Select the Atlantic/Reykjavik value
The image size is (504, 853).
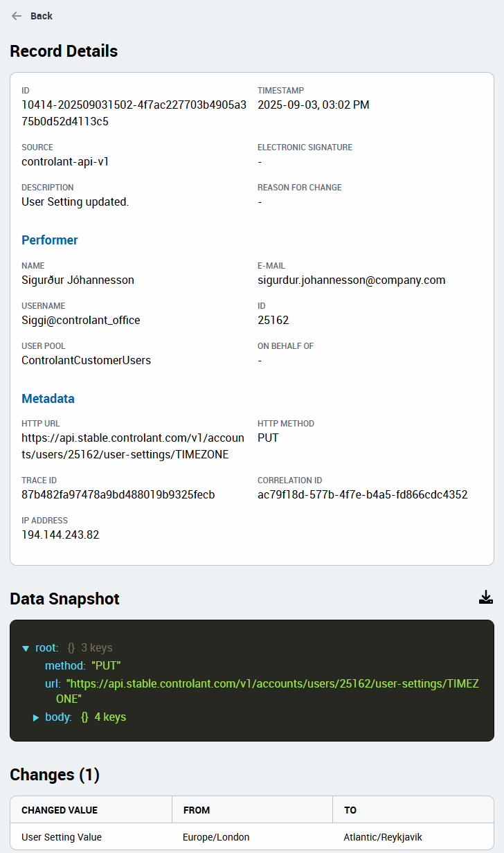point(383,836)
